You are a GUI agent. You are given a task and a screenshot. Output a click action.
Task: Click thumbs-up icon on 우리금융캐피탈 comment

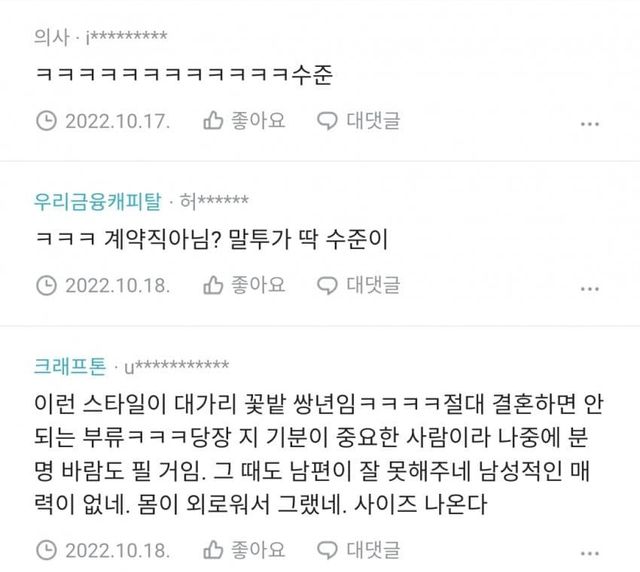(213, 285)
